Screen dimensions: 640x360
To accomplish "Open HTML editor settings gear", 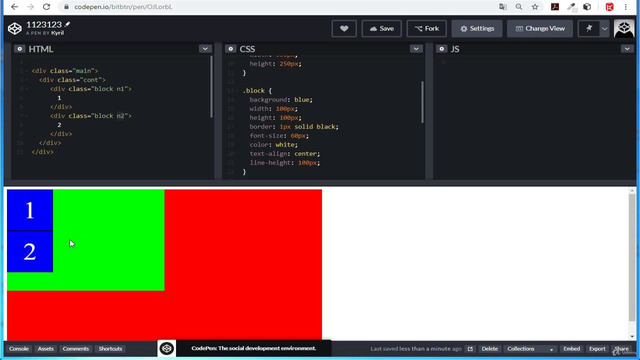I will 19,49.
